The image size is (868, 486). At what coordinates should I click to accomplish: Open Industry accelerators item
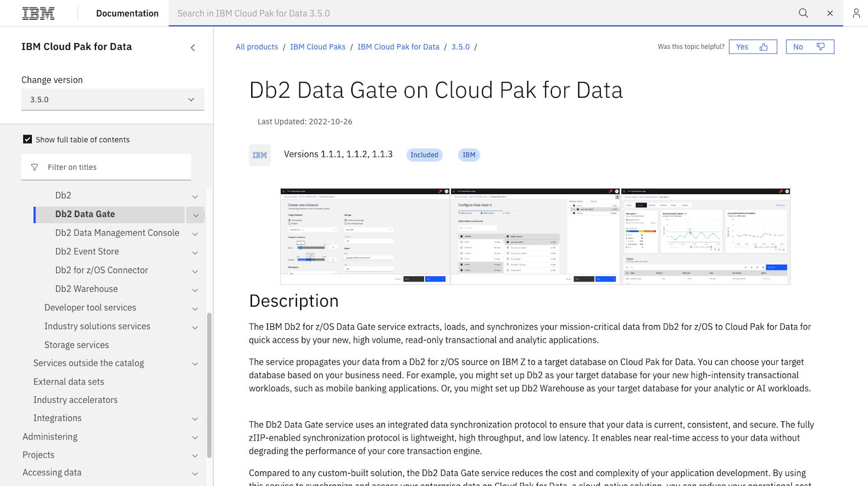click(75, 400)
